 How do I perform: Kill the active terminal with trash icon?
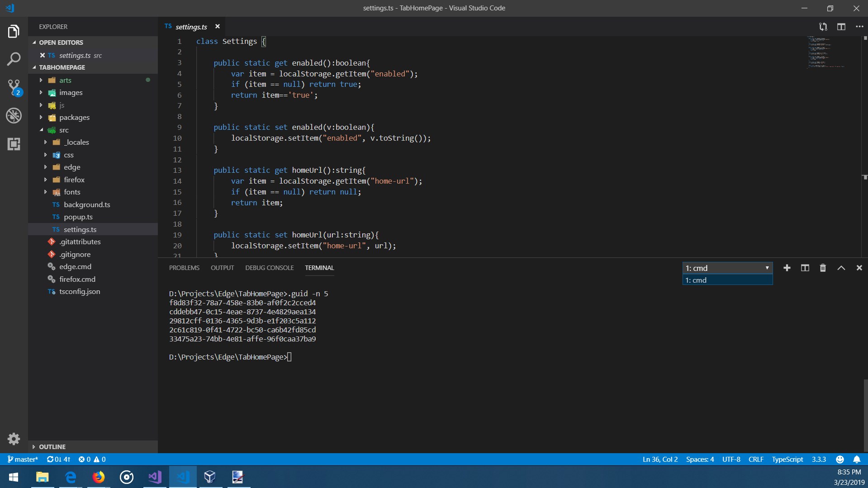pos(823,268)
